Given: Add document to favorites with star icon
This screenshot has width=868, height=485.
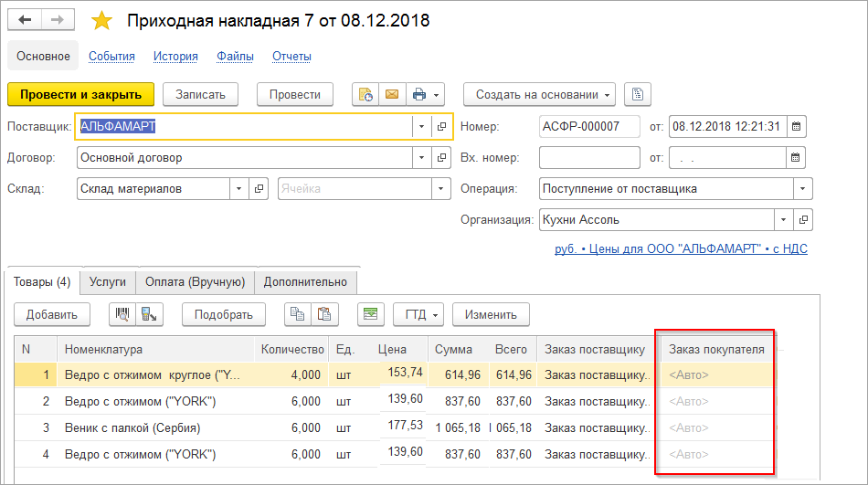Looking at the screenshot, I should click(x=101, y=21).
